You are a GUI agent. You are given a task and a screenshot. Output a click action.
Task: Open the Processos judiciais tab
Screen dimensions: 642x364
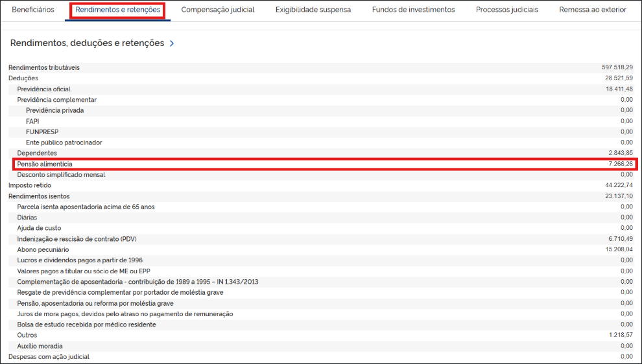pyautogui.click(x=507, y=10)
